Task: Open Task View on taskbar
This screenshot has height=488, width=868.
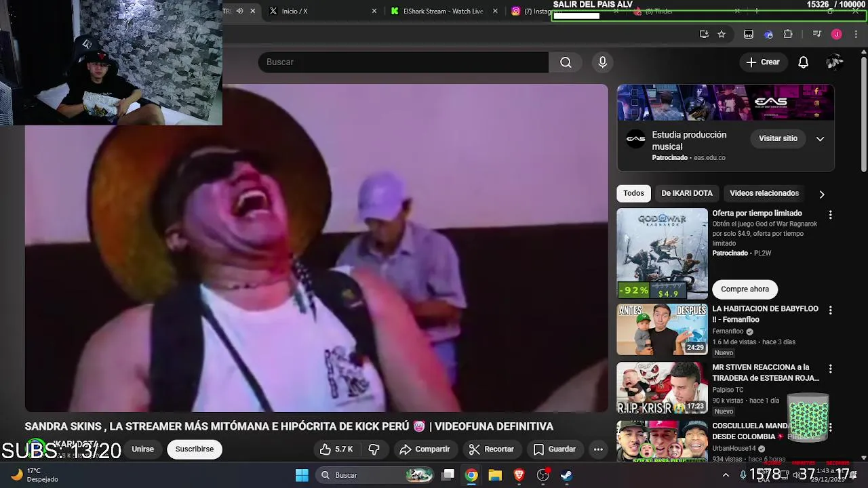Action: point(448,475)
